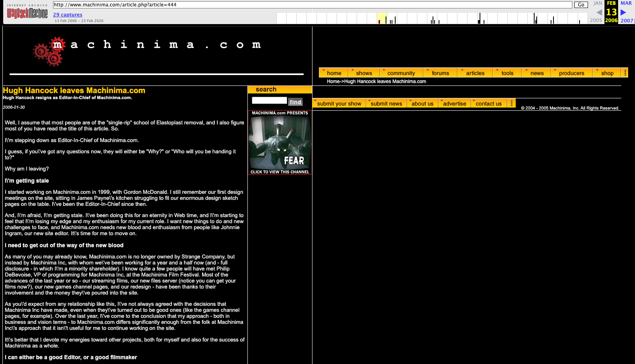
Task: Open the articles menu item
Action: point(475,73)
